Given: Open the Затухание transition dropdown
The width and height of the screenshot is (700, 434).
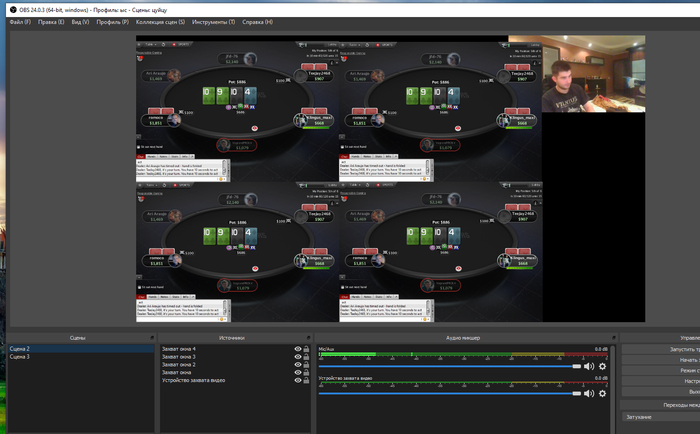Looking at the screenshot, I should click(x=661, y=417).
